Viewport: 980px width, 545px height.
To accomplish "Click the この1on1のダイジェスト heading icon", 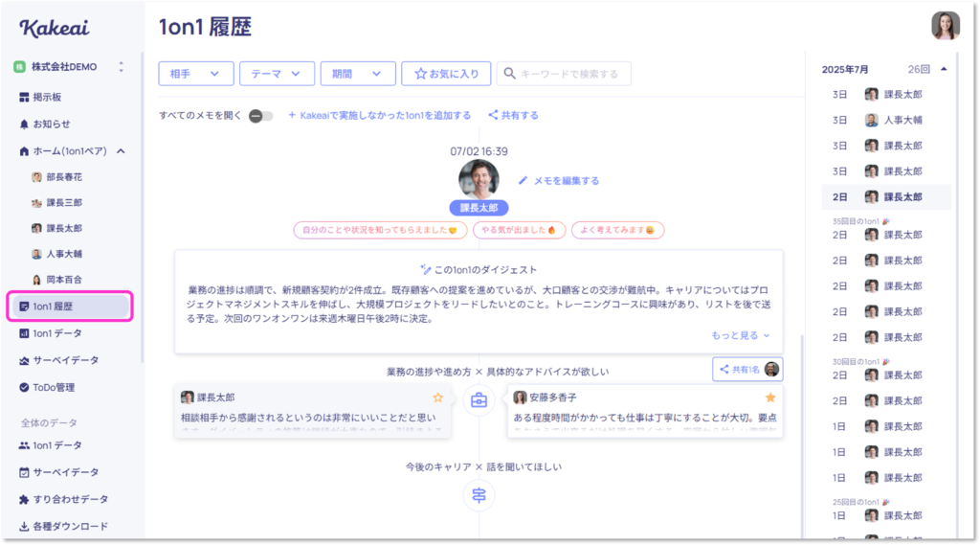I will pyautogui.click(x=426, y=270).
